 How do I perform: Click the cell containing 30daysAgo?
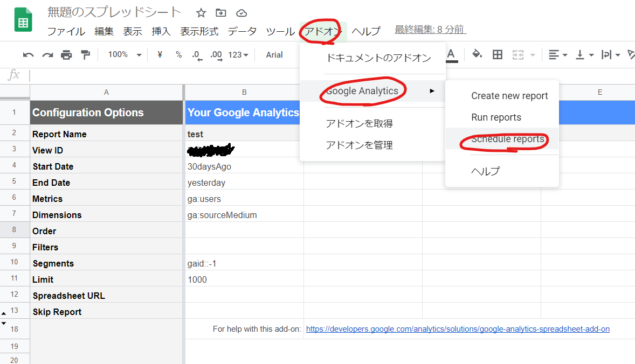coord(244,166)
